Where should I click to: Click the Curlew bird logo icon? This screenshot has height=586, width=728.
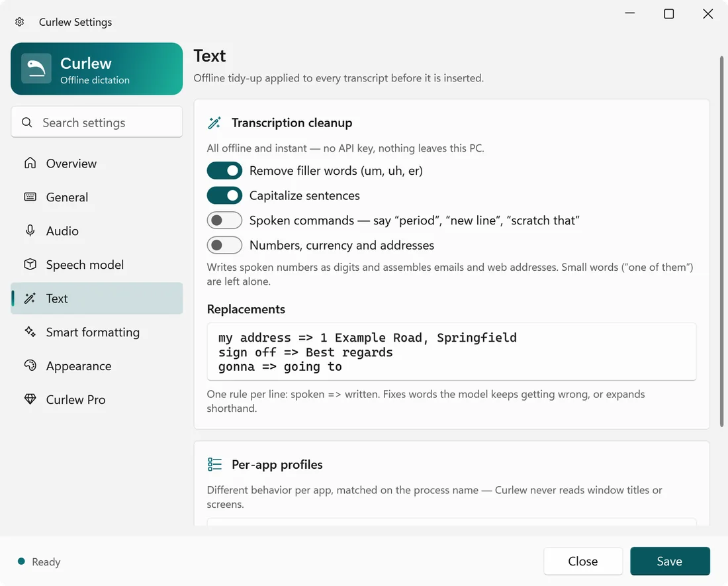tap(36, 68)
